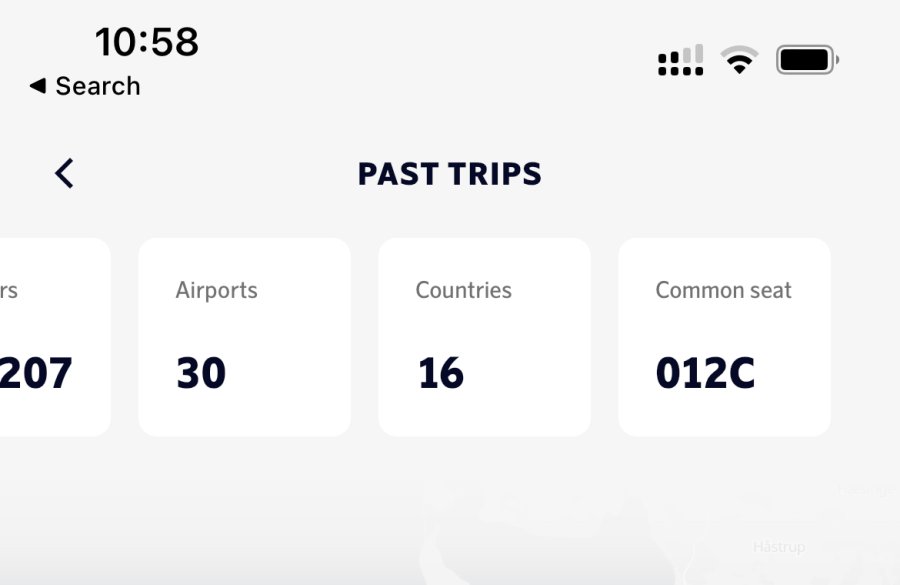Open the Countries statistics card
Image resolution: width=900 pixels, height=585 pixels.
(x=484, y=337)
